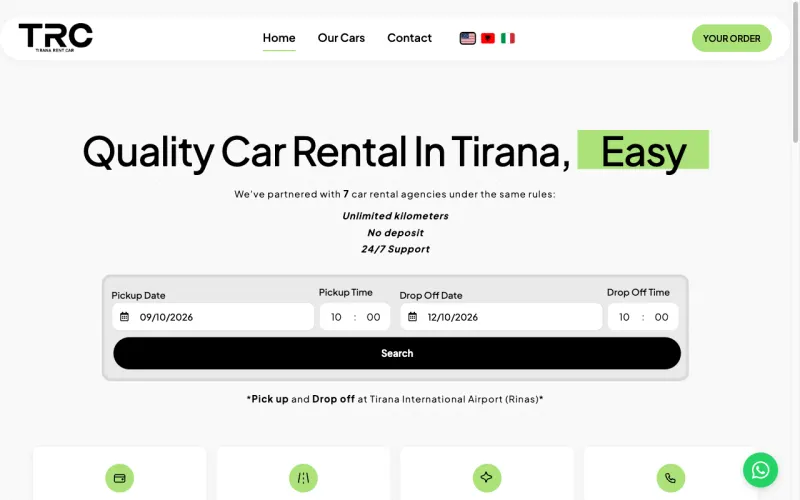800x500 pixels.
Task: Select the Pickup Date field 09/10/2026
Action: [213, 317]
